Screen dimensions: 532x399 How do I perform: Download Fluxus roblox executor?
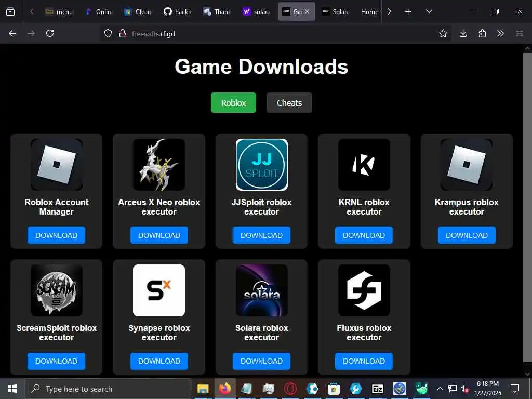(364, 361)
